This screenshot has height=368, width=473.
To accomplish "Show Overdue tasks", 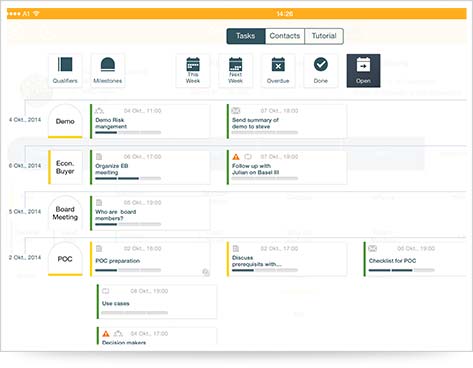I will pos(278,71).
